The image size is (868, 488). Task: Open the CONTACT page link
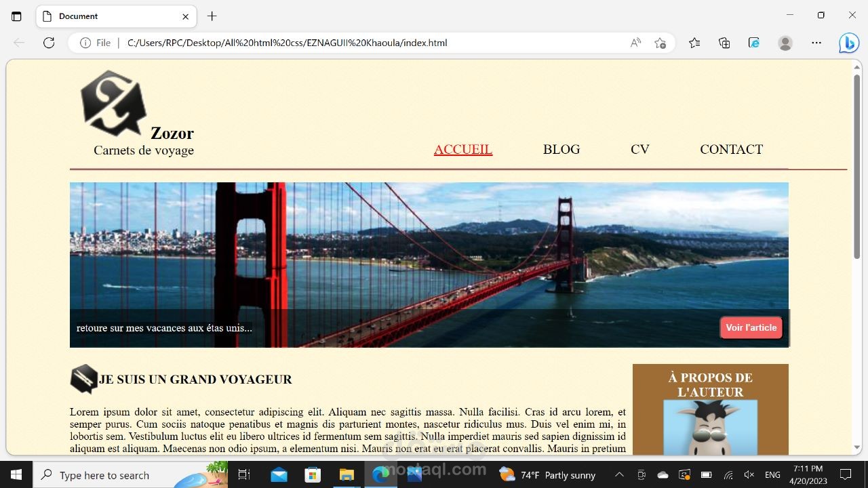click(731, 149)
